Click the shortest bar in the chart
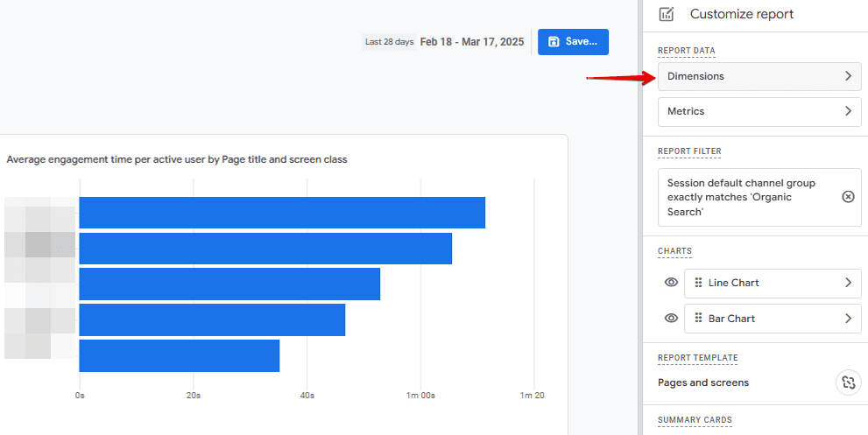Image resolution: width=868 pixels, height=435 pixels. coord(180,355)
